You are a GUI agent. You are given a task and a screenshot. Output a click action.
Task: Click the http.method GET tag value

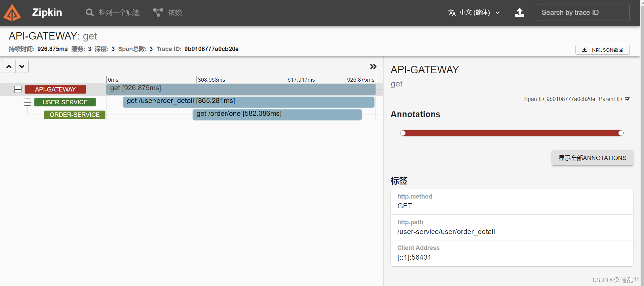coord(405,206)
